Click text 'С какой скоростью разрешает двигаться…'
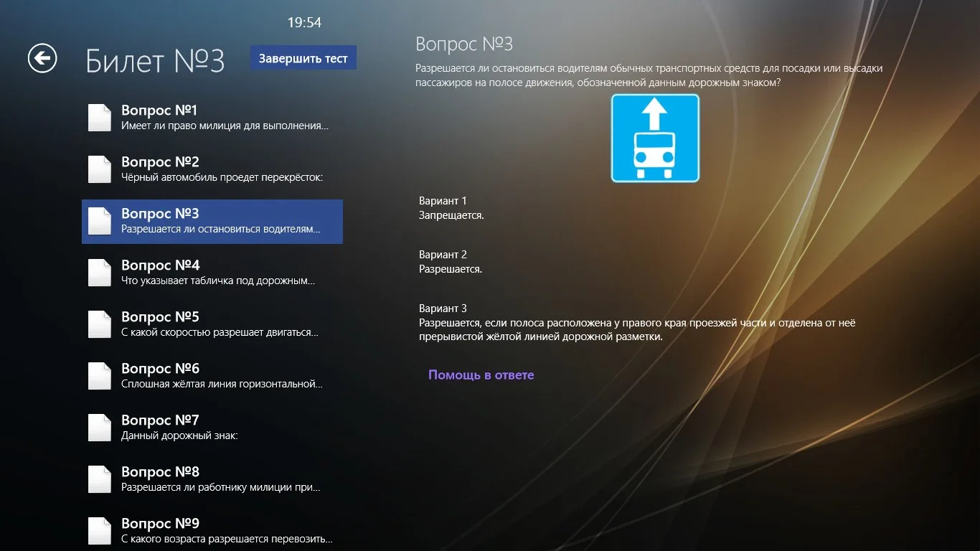 point(220,333)
